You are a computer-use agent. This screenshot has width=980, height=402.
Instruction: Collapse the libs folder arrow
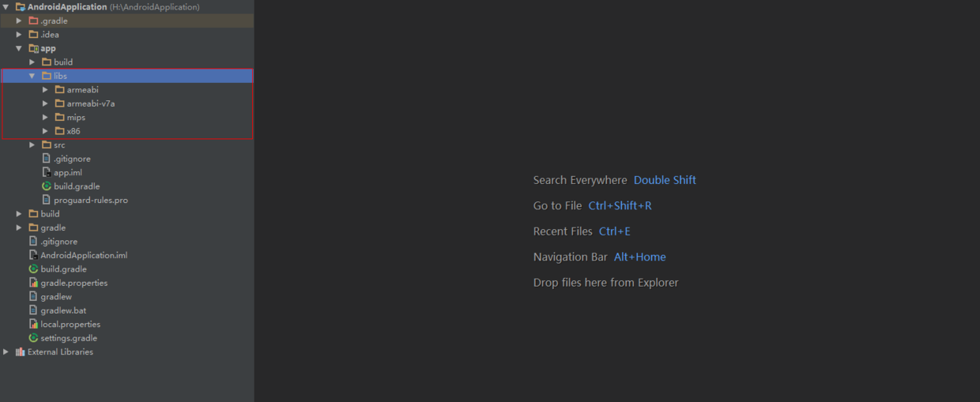(x=32, y=76)
